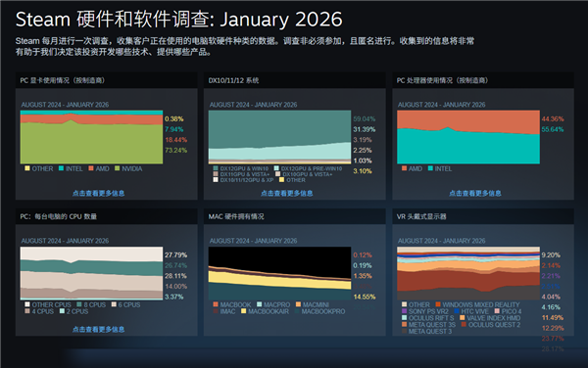This screenshot has width=588, height=368.
Task: Click the DX12GPU & PRE-WIN10 legend swatch
Action: point(276,168)
